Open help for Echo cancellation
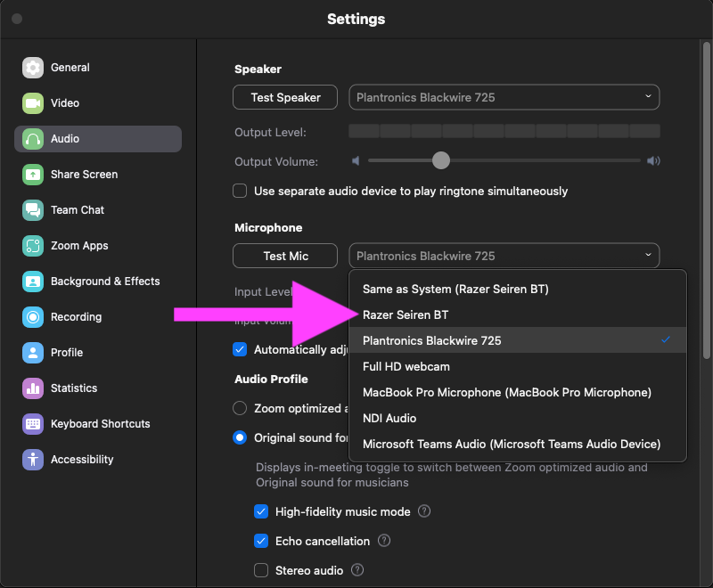This screenshot has width=713, height=588. coord(384,541)
